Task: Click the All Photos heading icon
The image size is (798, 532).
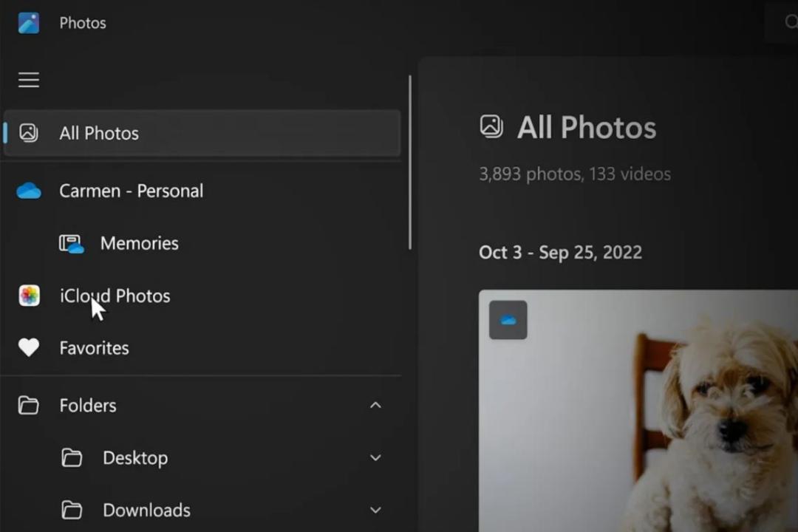Action: pos(491,126)
